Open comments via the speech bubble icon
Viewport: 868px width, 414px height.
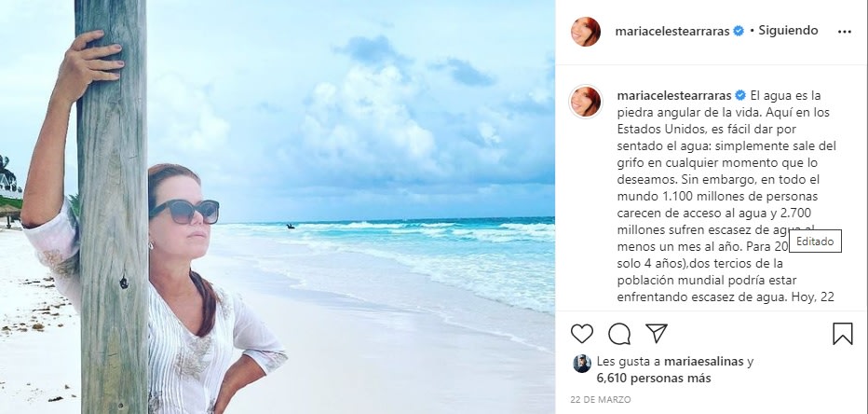coord(619,334)
